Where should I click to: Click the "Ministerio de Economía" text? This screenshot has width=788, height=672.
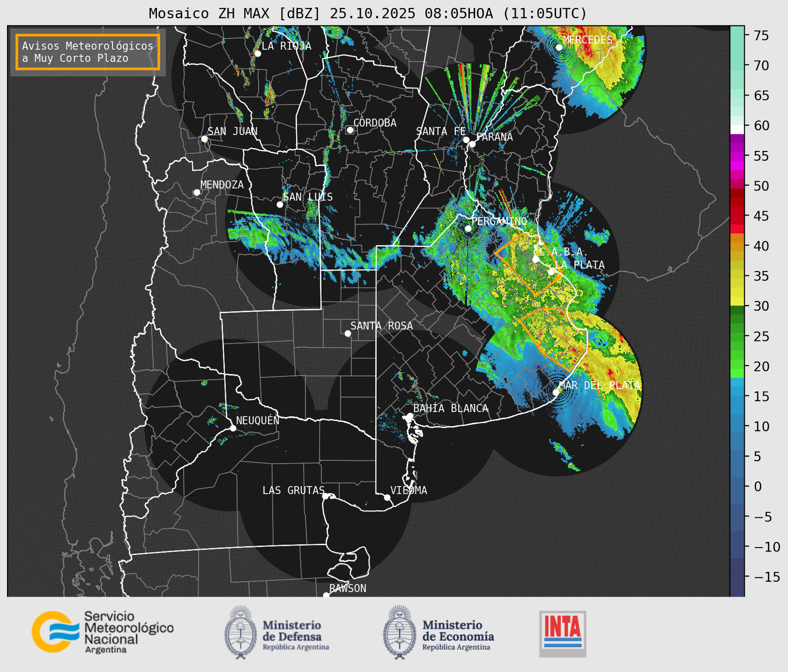tap(458, 630)
